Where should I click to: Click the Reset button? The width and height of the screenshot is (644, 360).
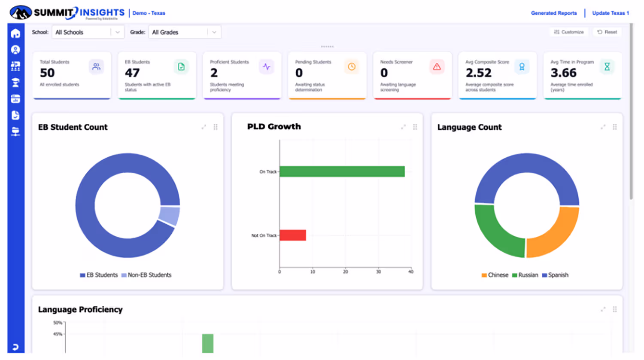pyautogui.click(x=607, y=32)
